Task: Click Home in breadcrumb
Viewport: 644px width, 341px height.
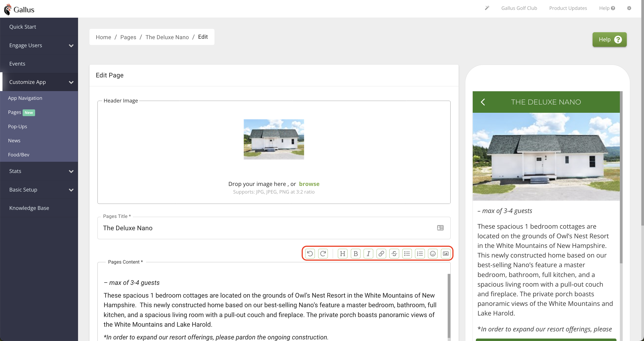Action: pos(103,37)
